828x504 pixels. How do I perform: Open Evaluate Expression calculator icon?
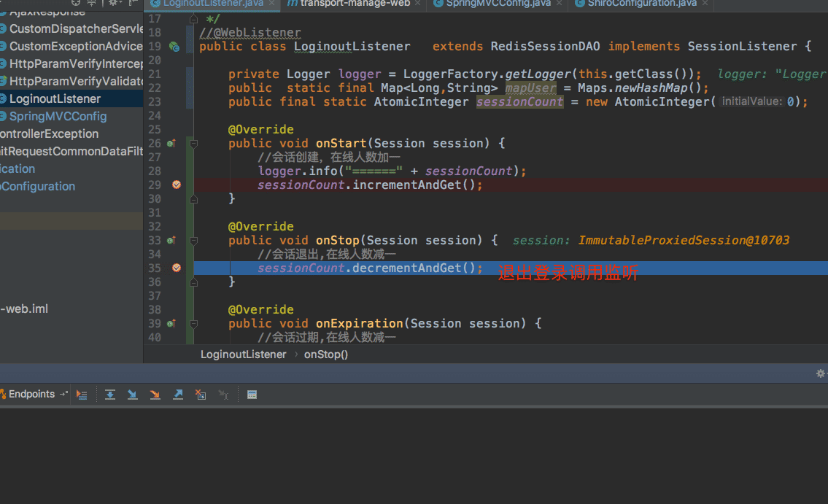[x=252, y=395]
